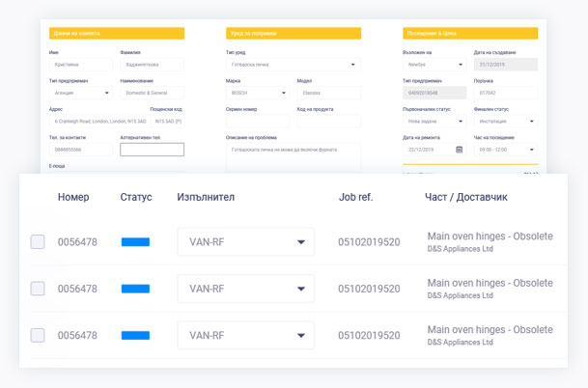The height and width of the screenshot is (388, 588).
Task: Expand the Първоначален статус dropdown (Нова задача)
Action: [434, 121]
